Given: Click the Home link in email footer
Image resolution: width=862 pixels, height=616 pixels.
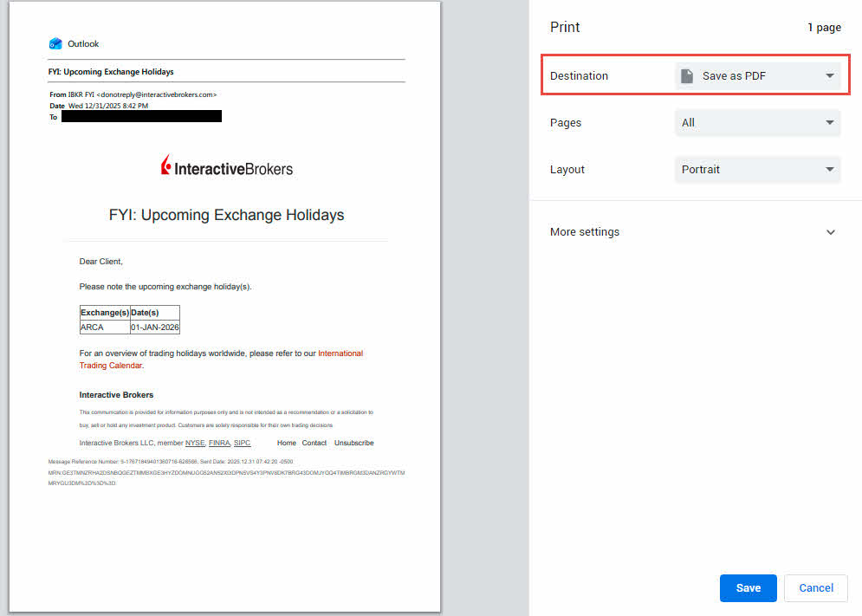Looking at the screenshot, I should pyautogui.click(x=286, y=443).
